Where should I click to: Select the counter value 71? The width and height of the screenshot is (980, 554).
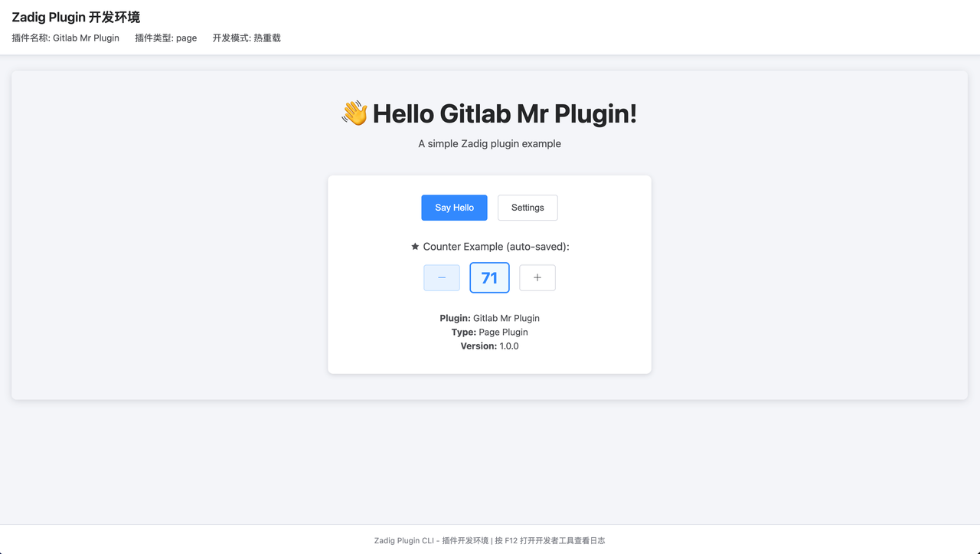point(489,277)
